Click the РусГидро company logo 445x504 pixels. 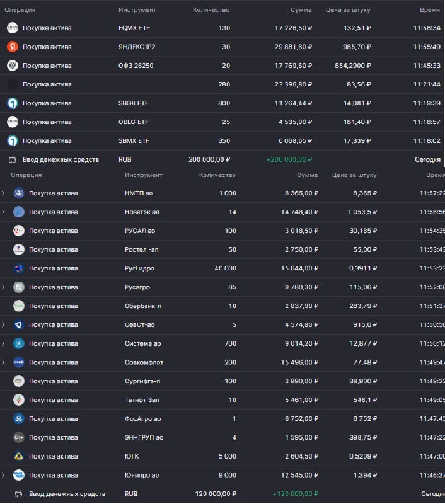[19, 268]
